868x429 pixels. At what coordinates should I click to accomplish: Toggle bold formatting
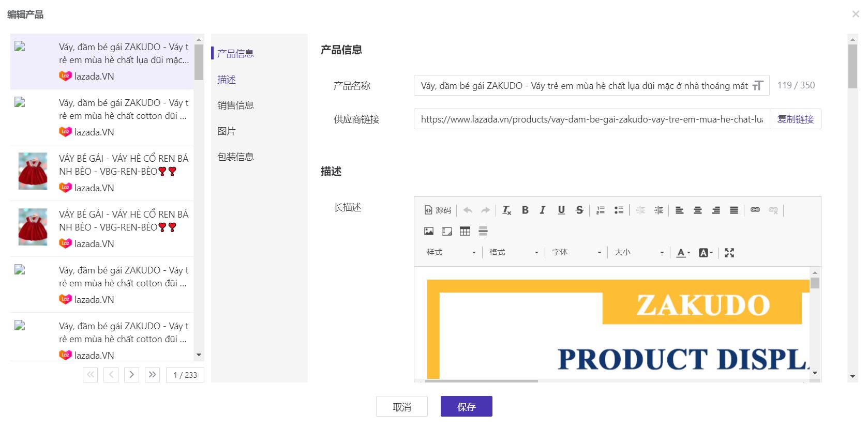525,210
